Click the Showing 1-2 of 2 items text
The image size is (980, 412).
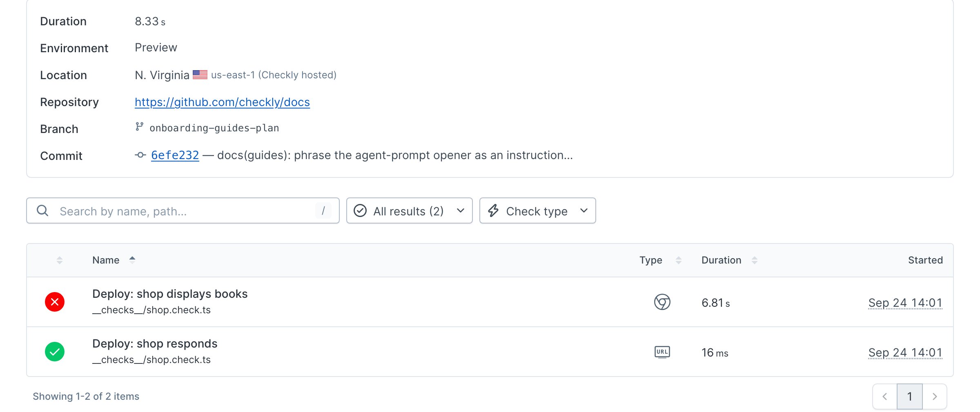tap(86, 396)
